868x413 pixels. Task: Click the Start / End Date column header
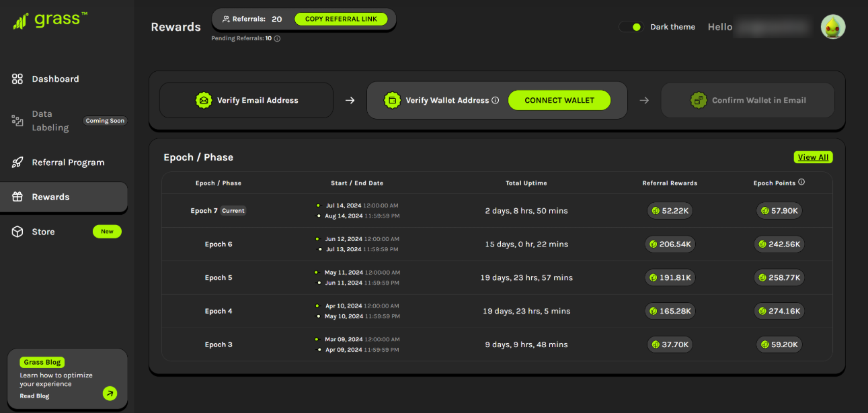(357, 183)
